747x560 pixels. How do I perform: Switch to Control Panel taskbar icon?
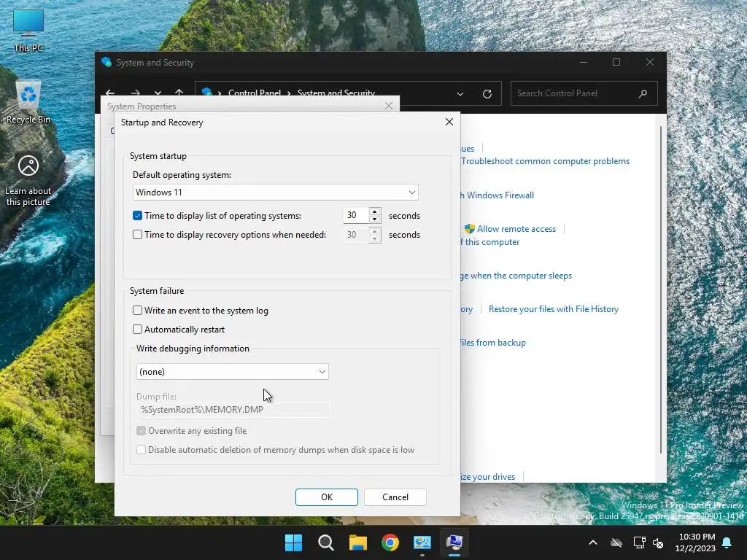click(422, 542)
